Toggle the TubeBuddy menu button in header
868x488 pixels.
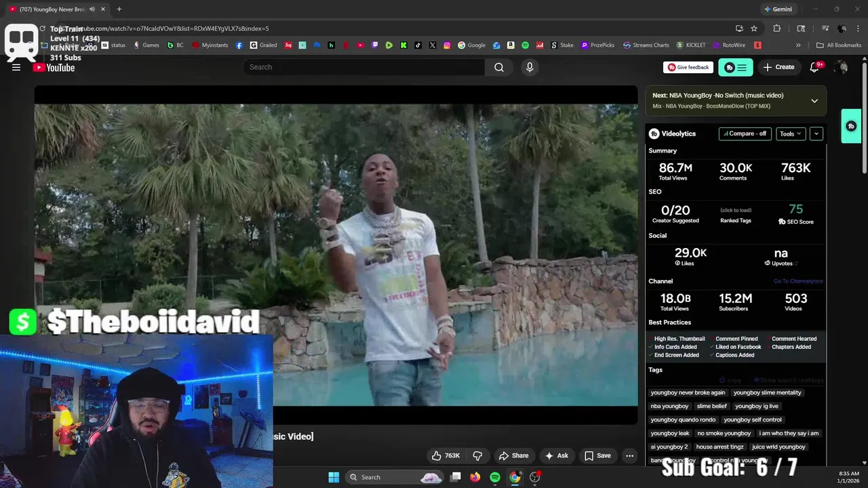point(736,67)
